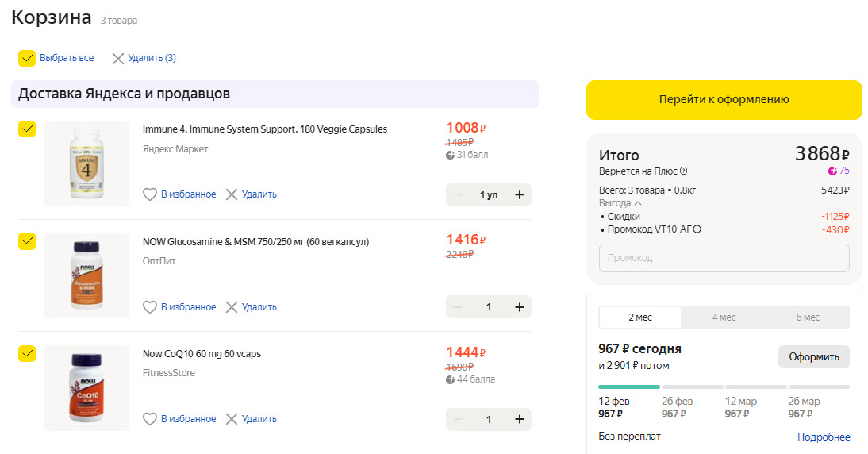Switch to the 6 мес installment tab

point(808,317)
